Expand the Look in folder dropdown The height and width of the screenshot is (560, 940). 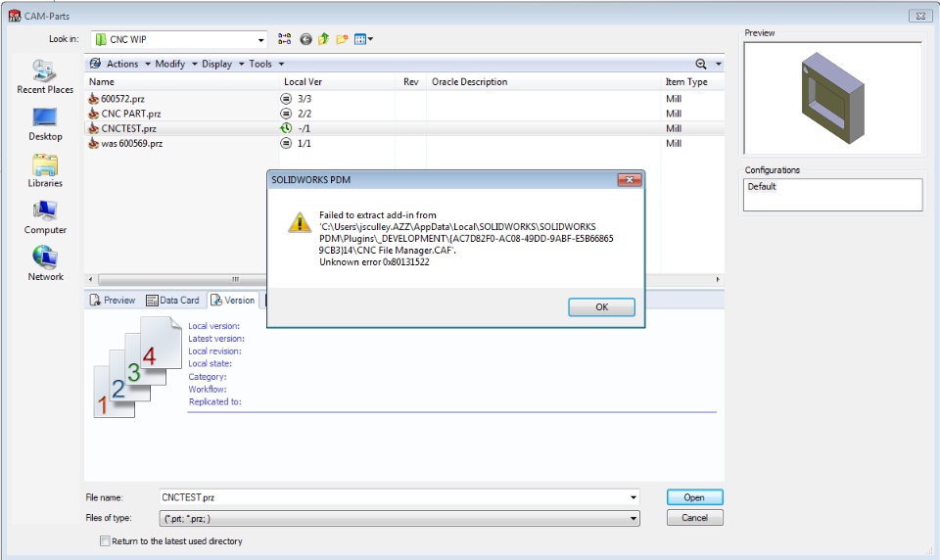260,39
